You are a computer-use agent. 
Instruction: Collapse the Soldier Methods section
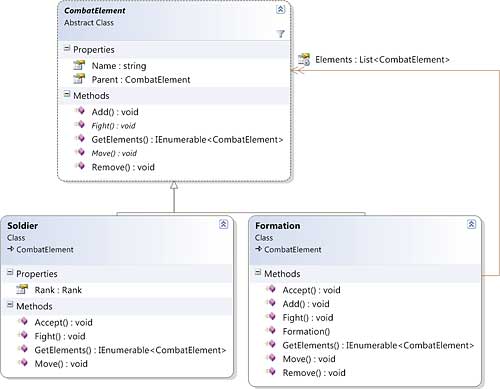(x=10, y=305)
